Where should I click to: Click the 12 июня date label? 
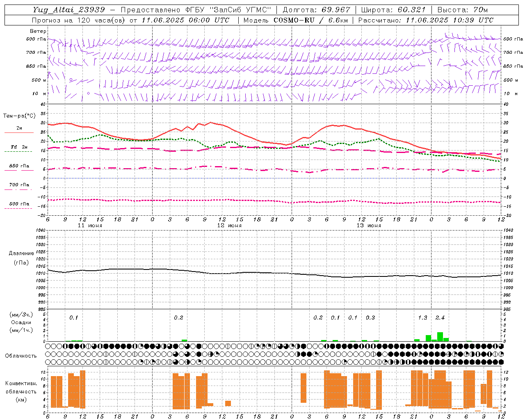pyautogui.click(x=230, y=226)
